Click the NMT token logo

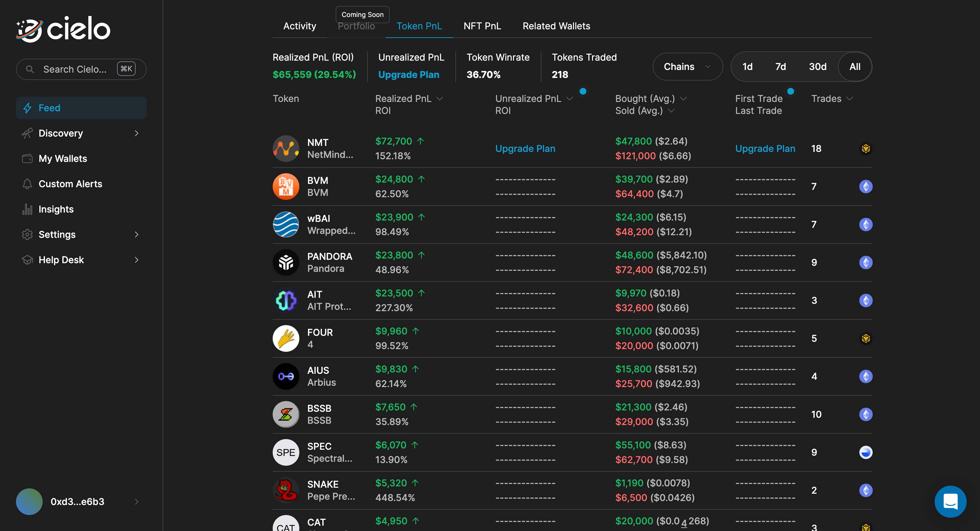click(286, 148)
